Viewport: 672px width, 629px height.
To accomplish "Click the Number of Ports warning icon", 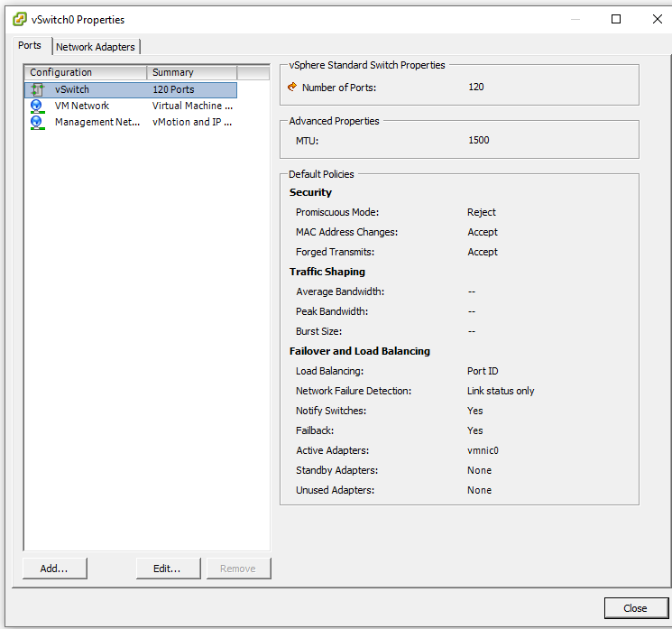I will pos(292,87).
